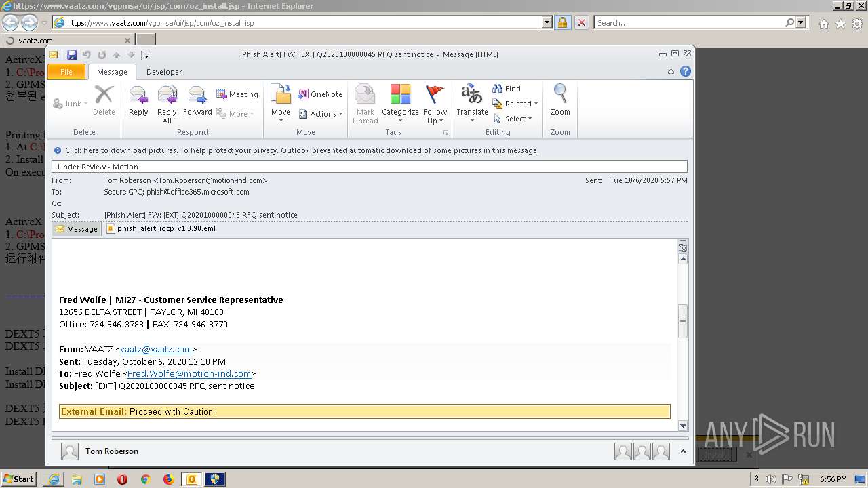Open phish_alert_iocp_v1.3.98.eml attachment
The image size is (868, 488).
[x=161, y=229]
